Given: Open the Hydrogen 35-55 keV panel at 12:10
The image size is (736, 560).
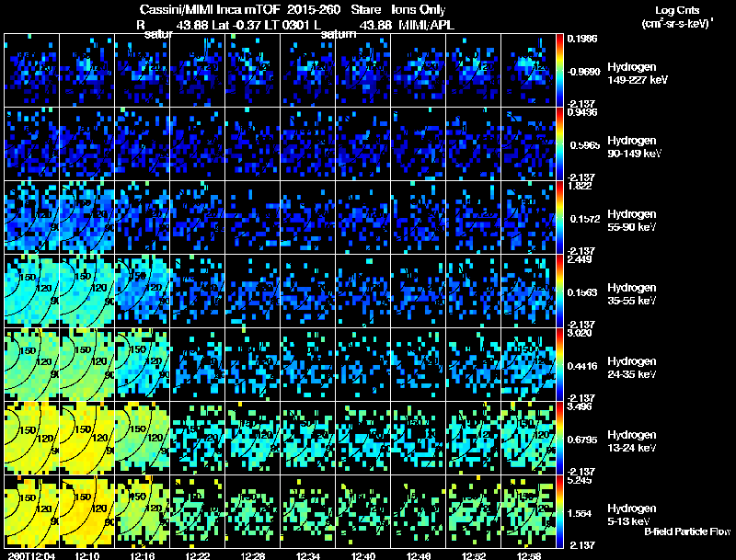Looking at the screenshot, I should pyautogui.click(x=86, y=291).
